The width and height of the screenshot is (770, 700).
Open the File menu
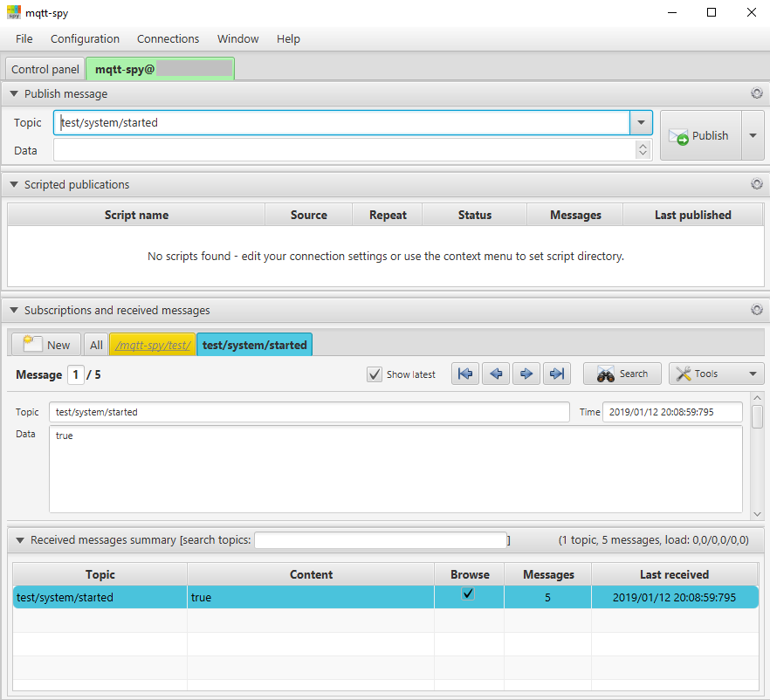pyautogui.click(x=24, y=38)
